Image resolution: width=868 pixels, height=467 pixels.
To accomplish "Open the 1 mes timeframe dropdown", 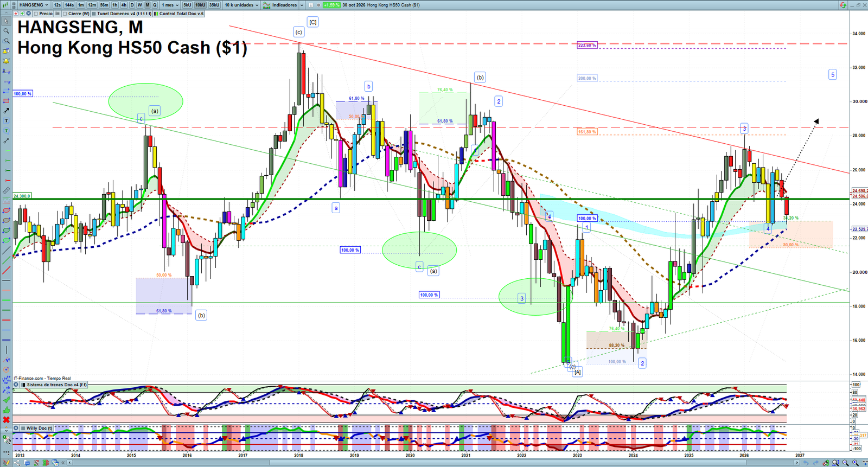I will pyautogui.click(x=170, y=5).
